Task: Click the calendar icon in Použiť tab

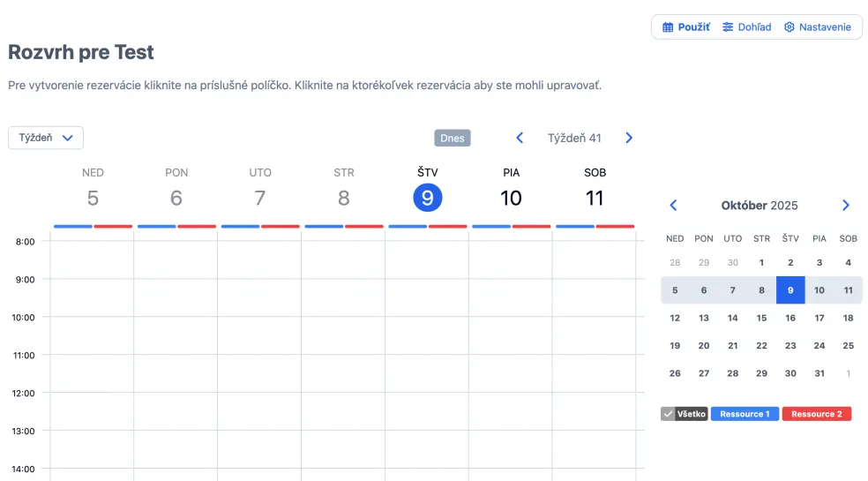Action: 669,27
